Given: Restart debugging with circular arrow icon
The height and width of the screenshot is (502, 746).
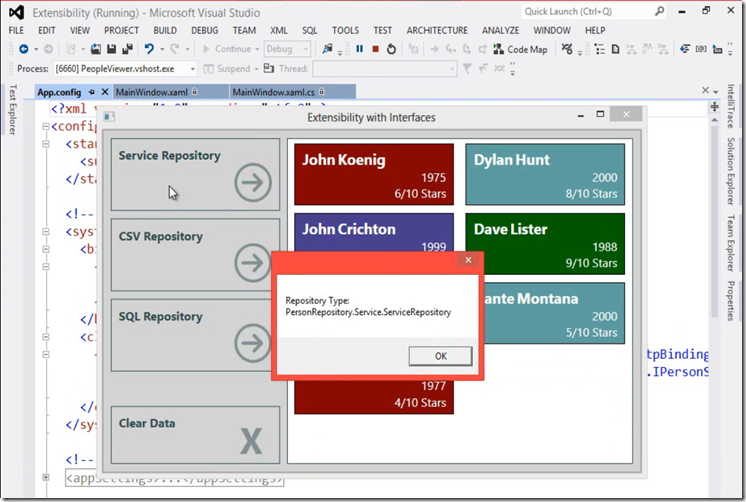Looking at the screenshot, I should pyautogui.click(x=391, y=49).
